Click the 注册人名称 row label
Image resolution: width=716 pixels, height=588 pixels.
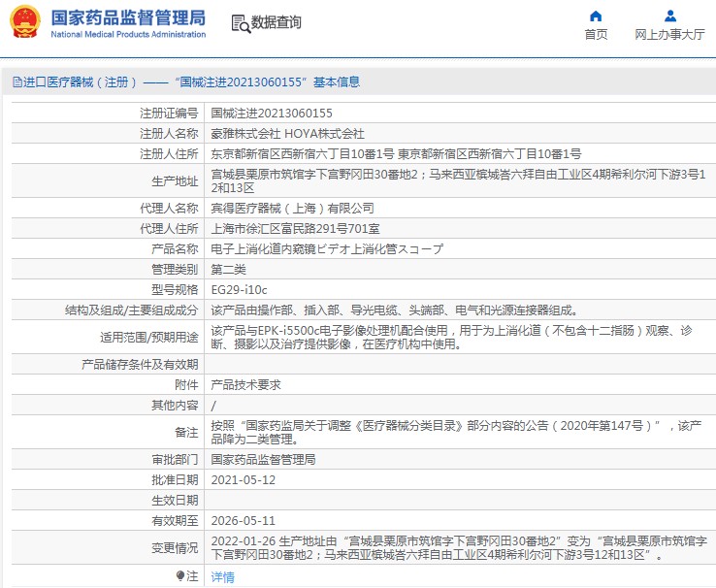pos(169,134)
